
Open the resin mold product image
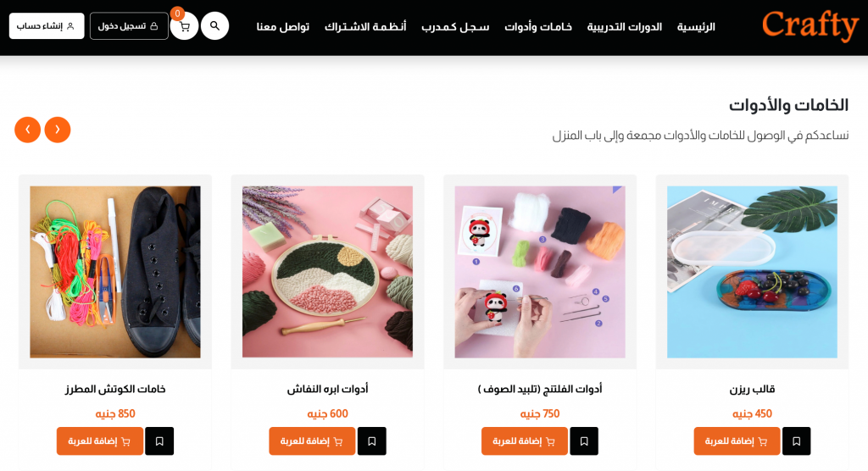point(752,272)
